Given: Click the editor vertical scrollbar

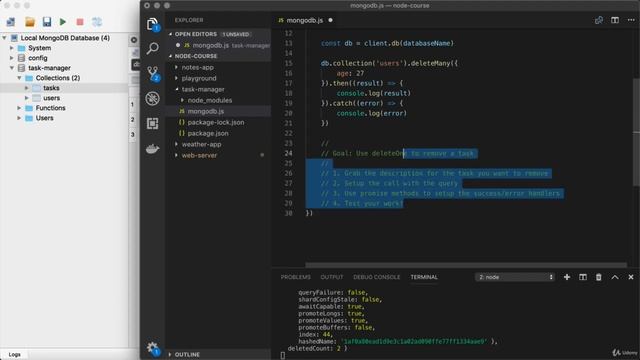Looking at the screenshot, I should click(636, 132).
